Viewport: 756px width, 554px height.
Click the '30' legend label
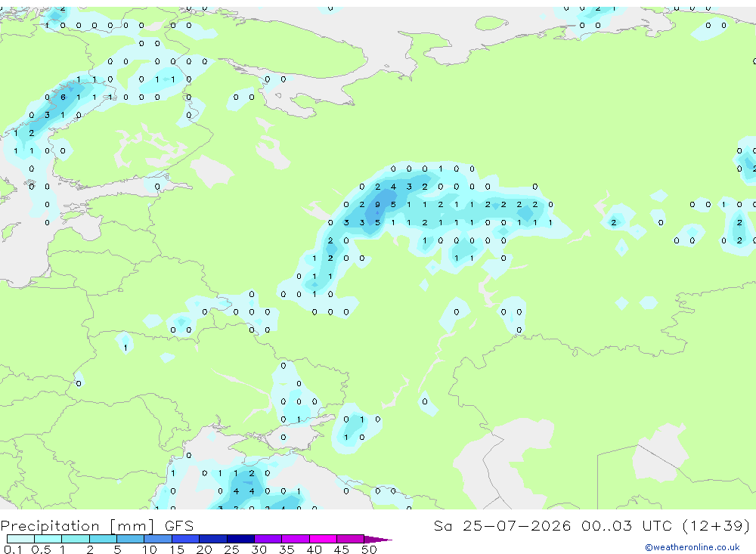coord(259,549)
